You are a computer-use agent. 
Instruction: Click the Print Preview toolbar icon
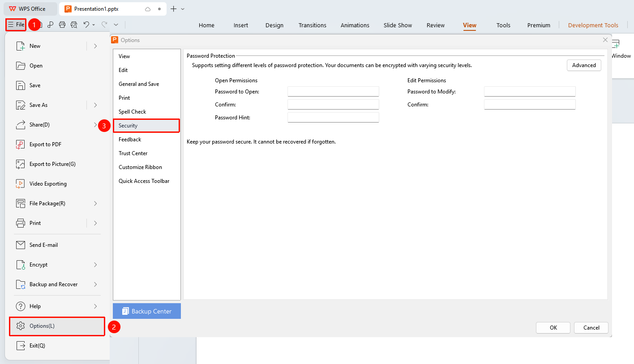74,25
